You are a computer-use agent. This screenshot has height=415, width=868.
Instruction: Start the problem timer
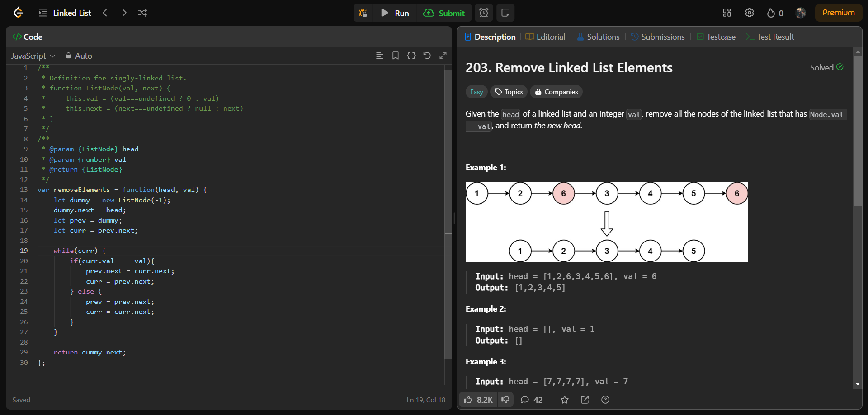483,13
